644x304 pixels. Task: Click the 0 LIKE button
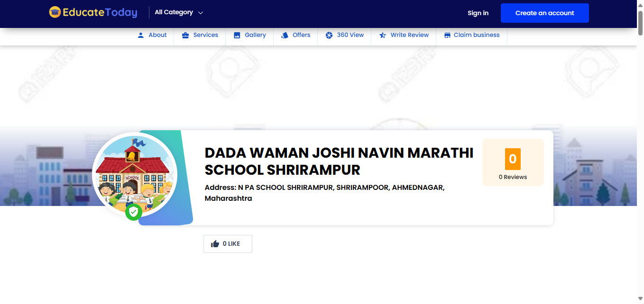click(x=228, y=243)
